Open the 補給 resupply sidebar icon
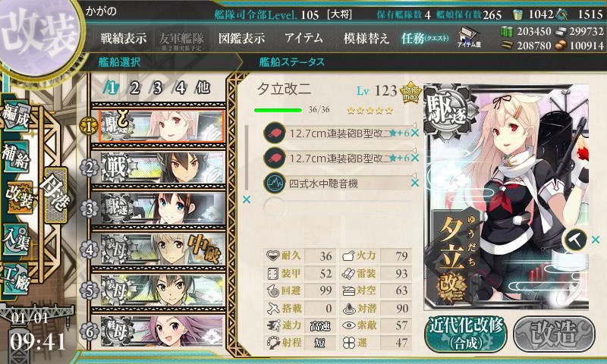The width and height of the screenshot is (607, 364). (x=15, y=156)
